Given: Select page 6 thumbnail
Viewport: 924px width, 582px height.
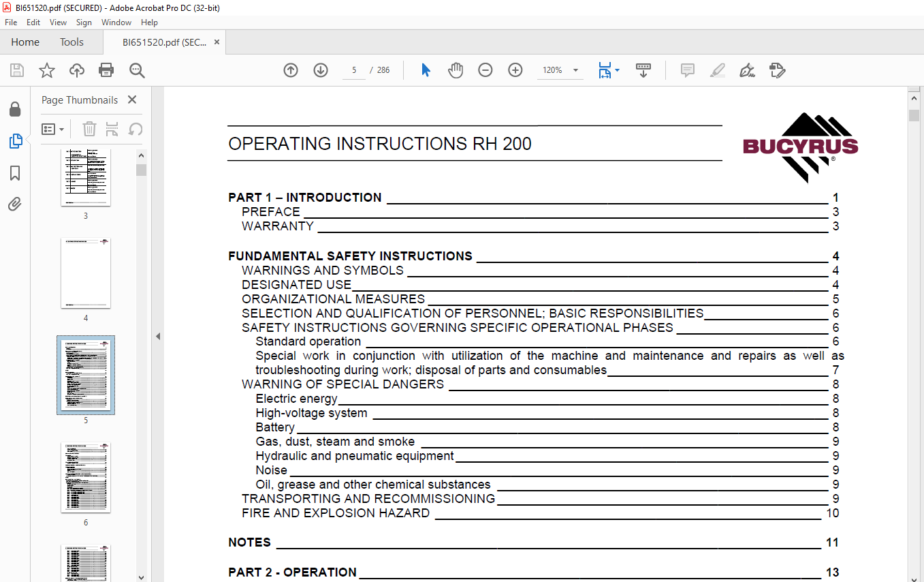Looking at the screenshot, I should coord(86,477).
